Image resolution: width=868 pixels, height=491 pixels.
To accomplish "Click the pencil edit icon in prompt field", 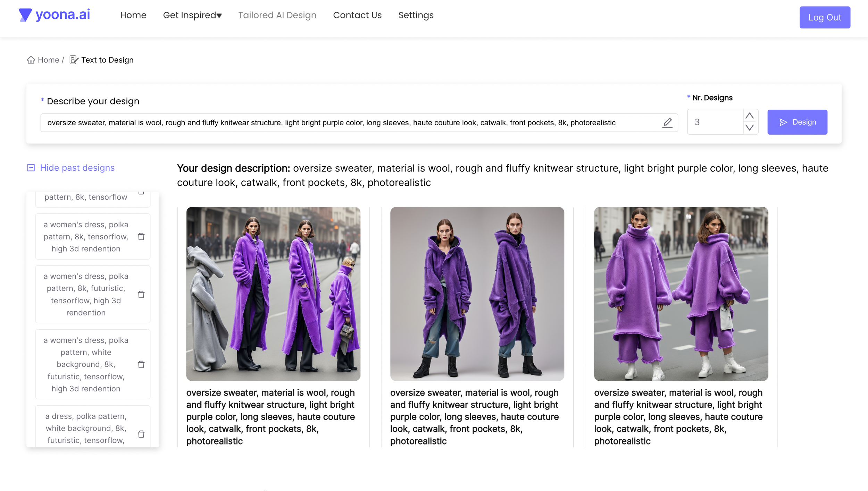I will (667, 122).
